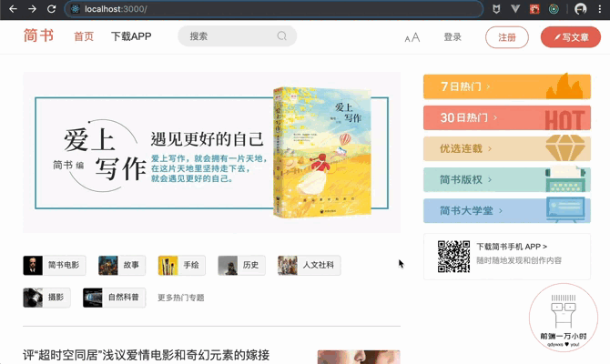Focus the 搜索 search field
The width and height of the screenshot is (610, 364).
click(x=238, y=36)
